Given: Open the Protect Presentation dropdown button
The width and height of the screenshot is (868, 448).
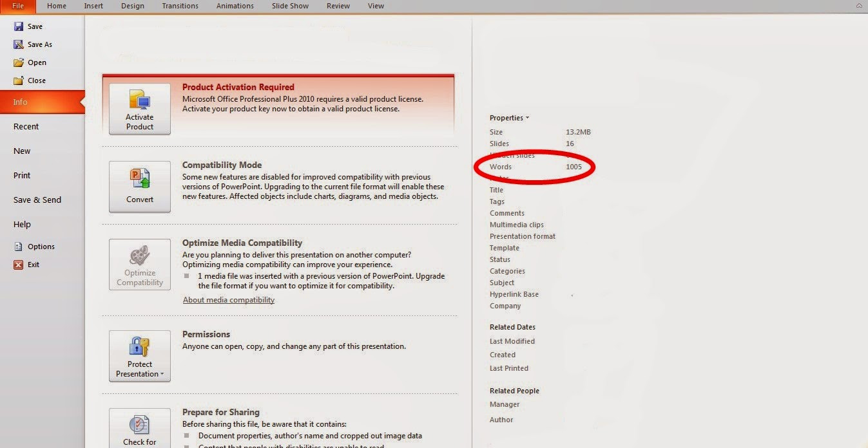Looking at the screenshot, I should [x=140, y=356].
